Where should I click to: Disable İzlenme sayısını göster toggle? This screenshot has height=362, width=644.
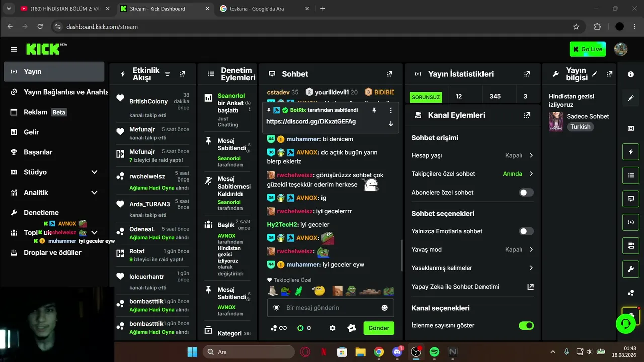pyautogui.click(x=526, y=325)
